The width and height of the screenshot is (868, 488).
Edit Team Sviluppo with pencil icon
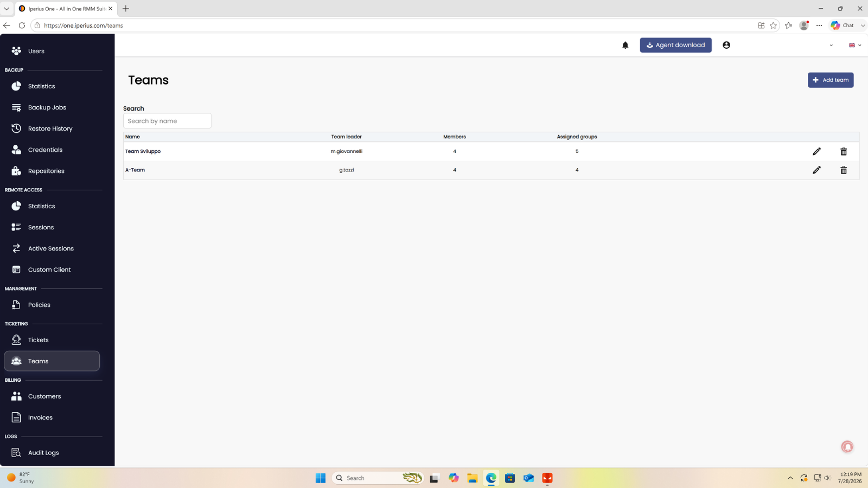tap(816, 151)
